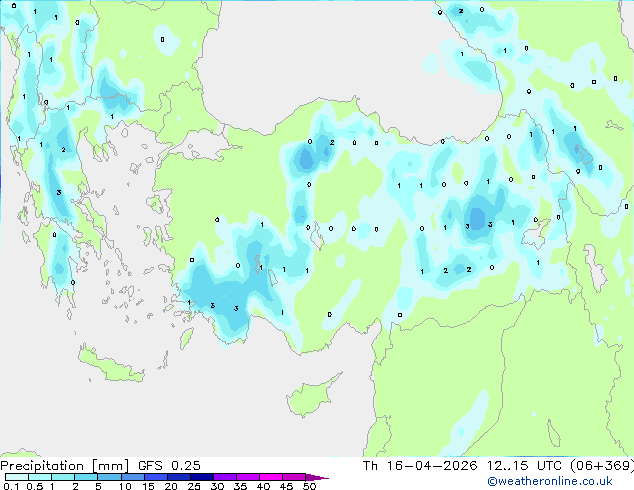Click the 40–45 mm magenta legend swatch
The width and height of the screenshot is (634, 490).
click(x=271, y=477)
